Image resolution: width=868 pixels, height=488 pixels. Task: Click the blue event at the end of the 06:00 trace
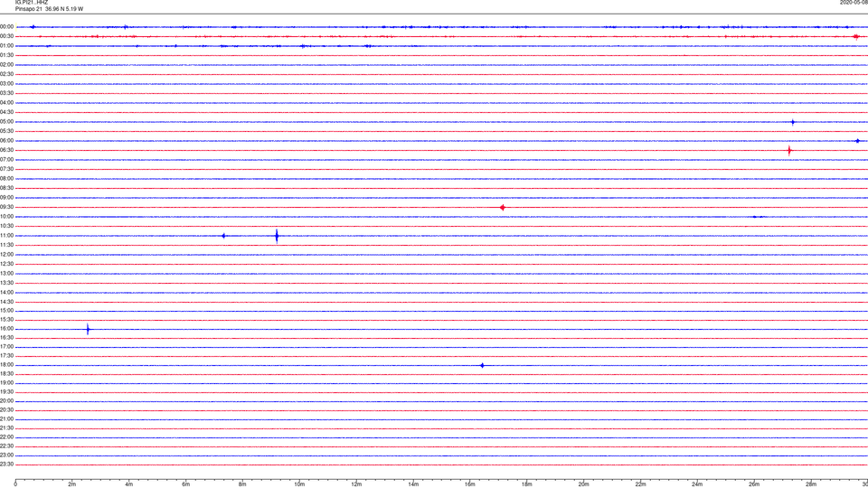(x=857, y=141)
